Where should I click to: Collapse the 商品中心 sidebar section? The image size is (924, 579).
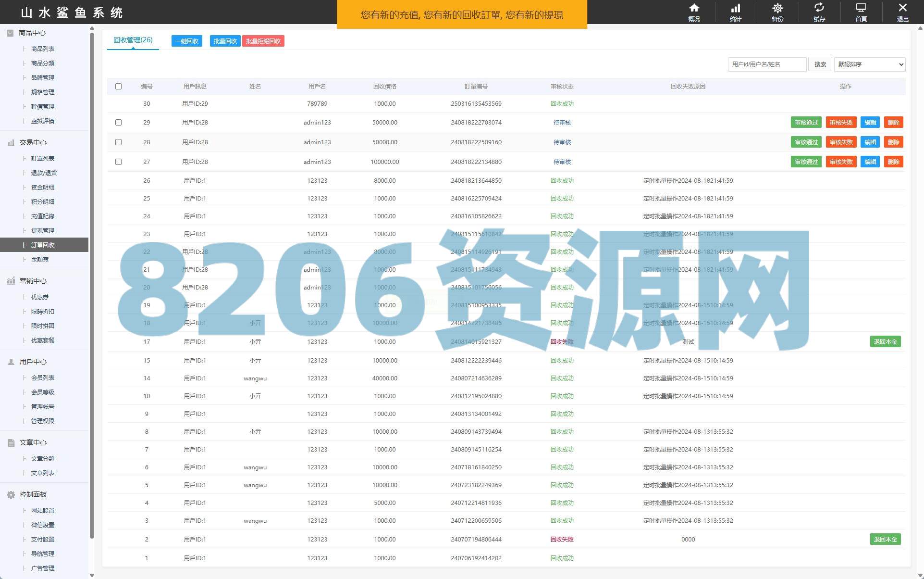tap(32, 33)
